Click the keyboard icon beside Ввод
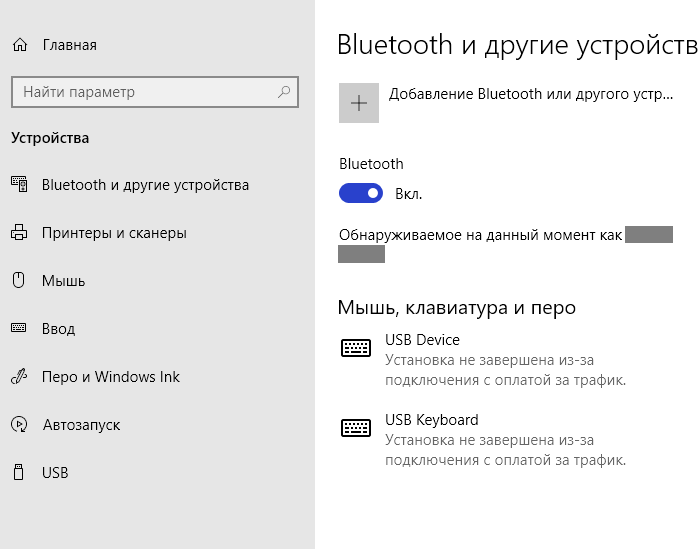This screenshot has width=700, height=549. tap(18, 328)
